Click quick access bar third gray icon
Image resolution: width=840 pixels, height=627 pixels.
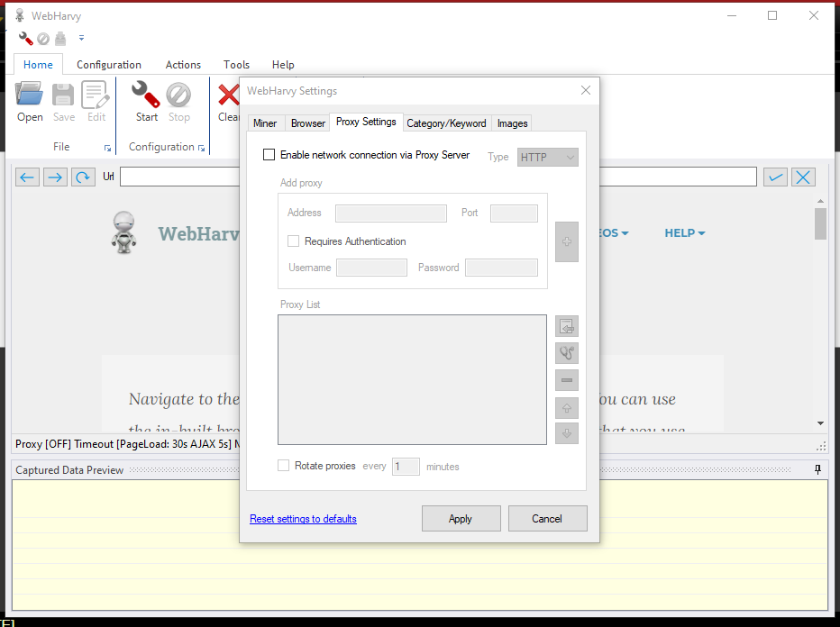[x=60, y=39]
